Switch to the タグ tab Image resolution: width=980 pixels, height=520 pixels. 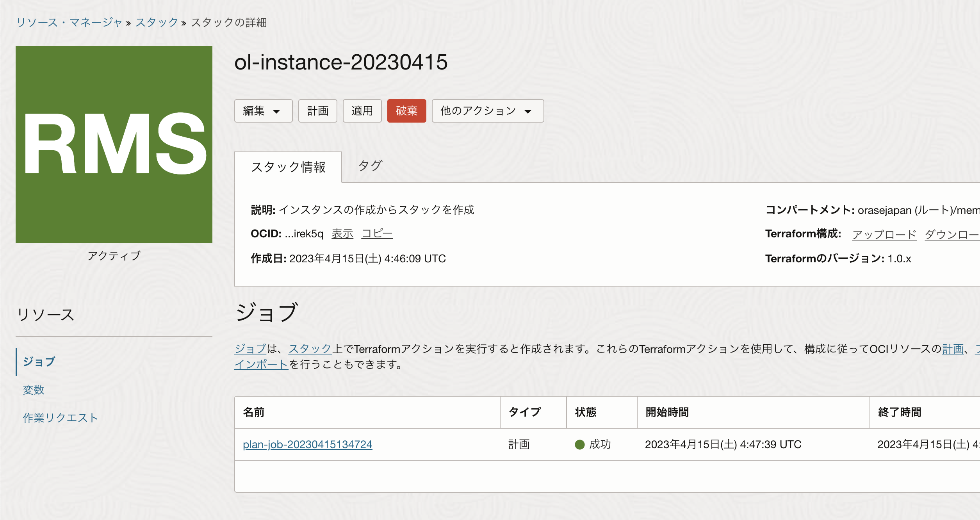[371, 166]
